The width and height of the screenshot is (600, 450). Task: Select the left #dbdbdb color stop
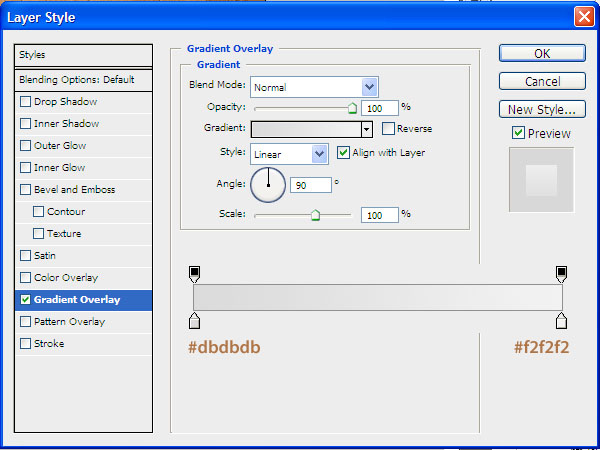pyautogui.click(x=194, y=320)
